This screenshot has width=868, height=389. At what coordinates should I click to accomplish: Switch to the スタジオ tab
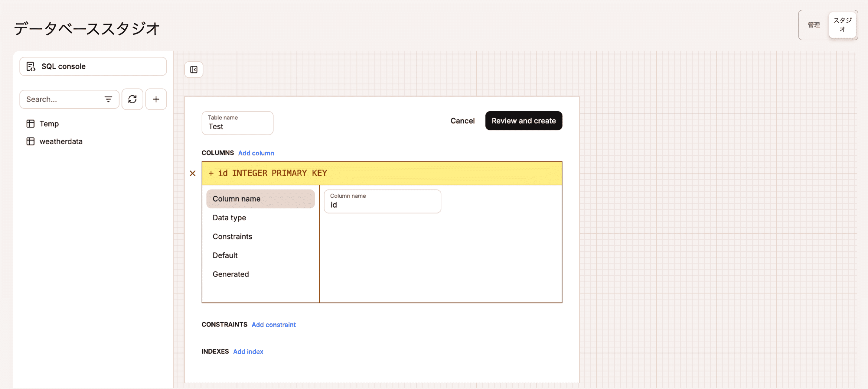pos(842,25)
